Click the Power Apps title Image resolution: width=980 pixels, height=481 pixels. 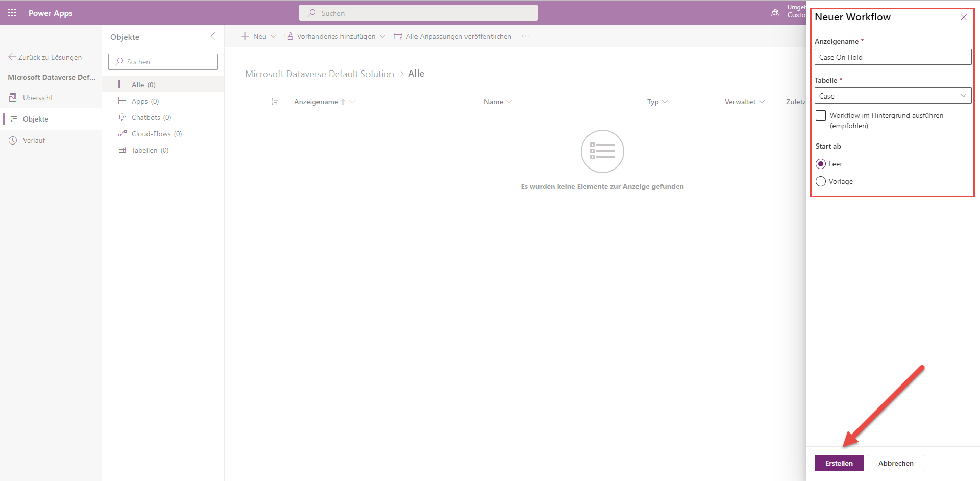pyautogui.click(x=51, y=13)
